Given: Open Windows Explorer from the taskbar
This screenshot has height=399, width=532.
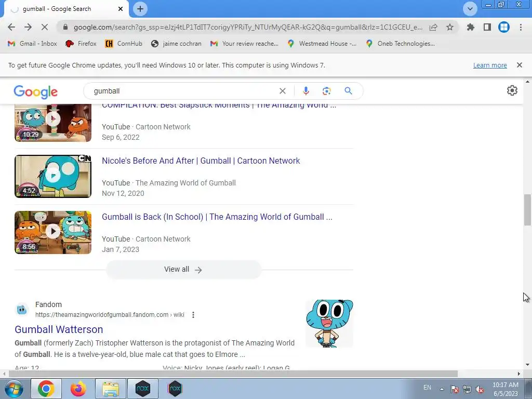Looking at the screenshot, I should tap(111, 389).
